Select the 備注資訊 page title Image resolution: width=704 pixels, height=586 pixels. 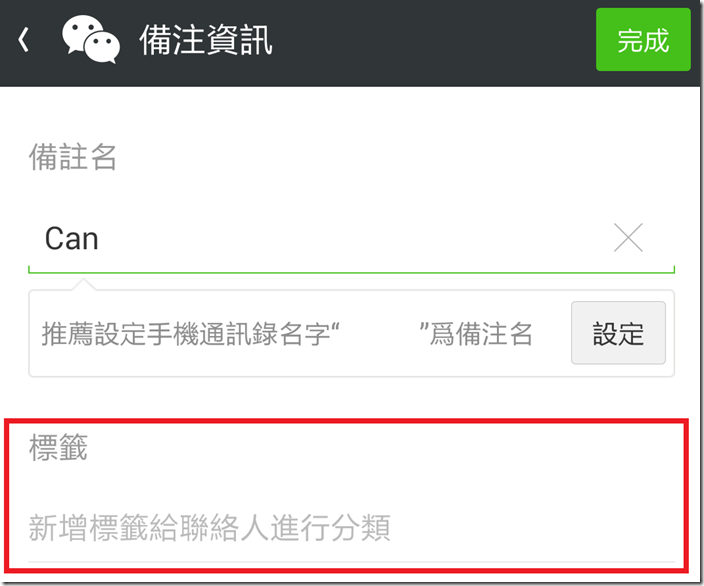(206, 40)
